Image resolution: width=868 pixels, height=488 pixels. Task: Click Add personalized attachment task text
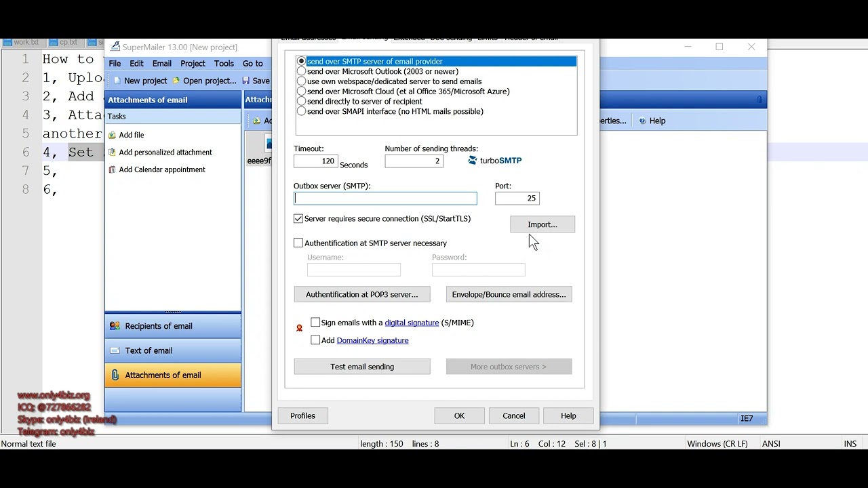point(165,152)
